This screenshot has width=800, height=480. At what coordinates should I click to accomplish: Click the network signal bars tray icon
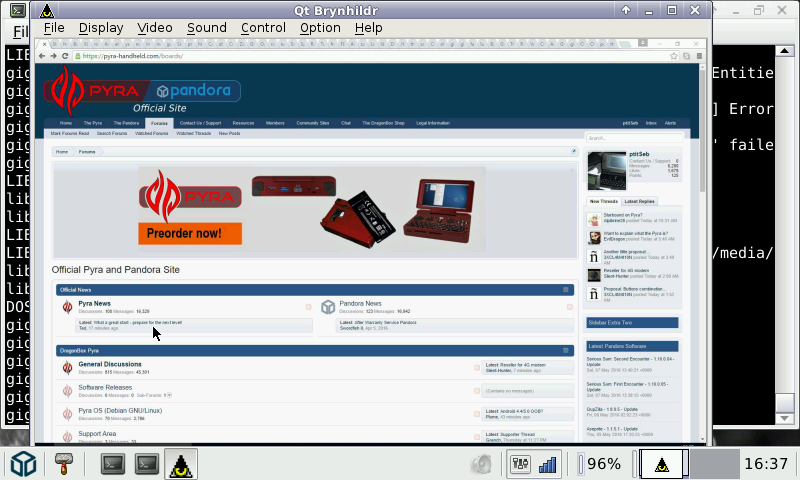[x=547, y=464]
